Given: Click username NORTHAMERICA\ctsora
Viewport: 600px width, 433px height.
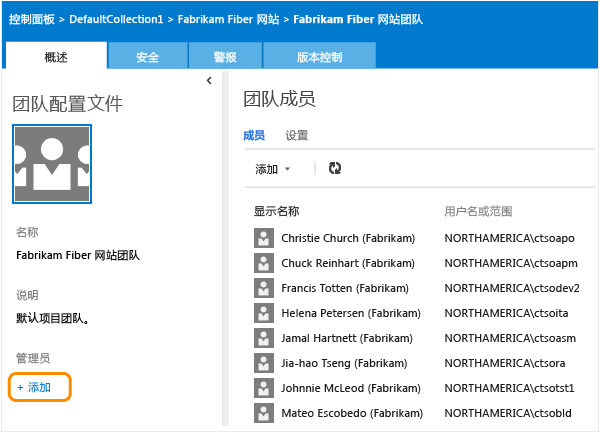Looking at the screenshot, I should 505,363.
